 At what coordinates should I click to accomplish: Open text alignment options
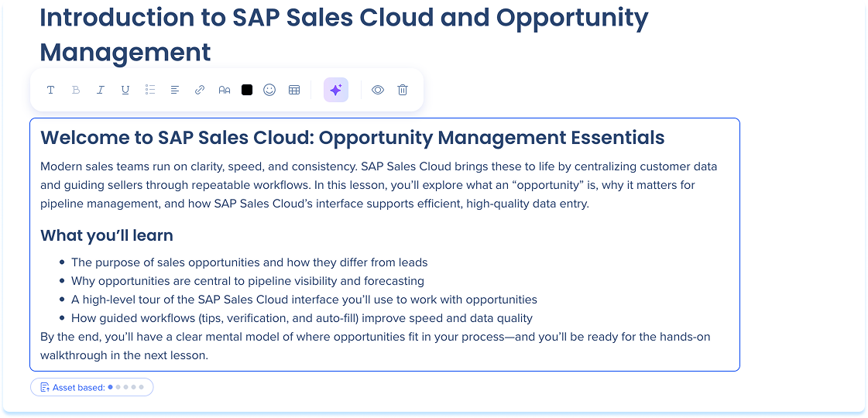(x=175, y=90)
